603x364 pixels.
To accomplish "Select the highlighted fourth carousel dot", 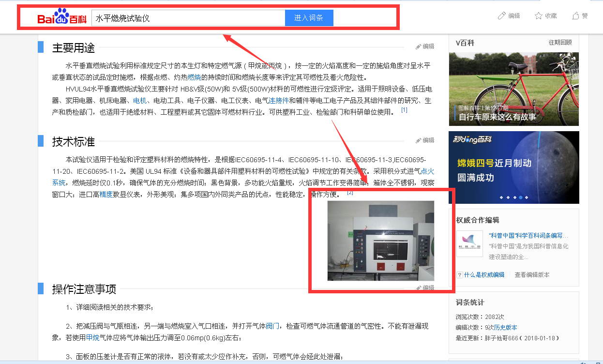I will [x=520, y=197].
